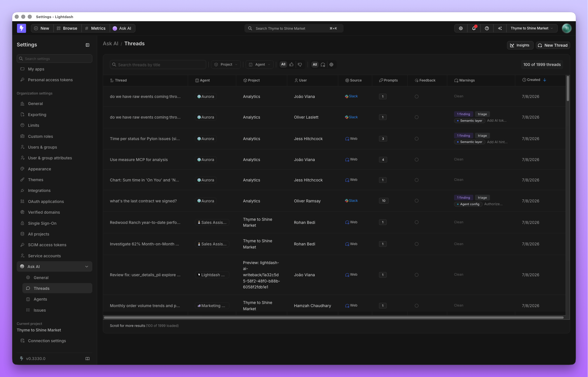Click Sales Assis... agent badge in Investigate row
The height and width of the screenshot is (377, 588).
pyautogui.click(x=212, y=244)
